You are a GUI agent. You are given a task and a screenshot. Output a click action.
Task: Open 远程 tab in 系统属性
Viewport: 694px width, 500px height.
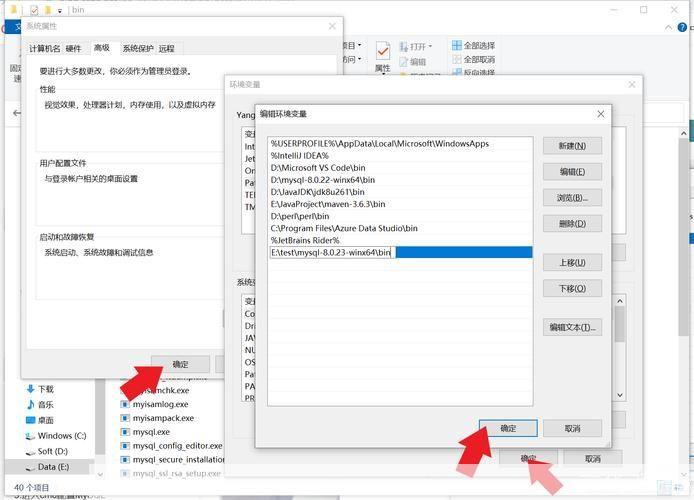click(x=167, y=48)
